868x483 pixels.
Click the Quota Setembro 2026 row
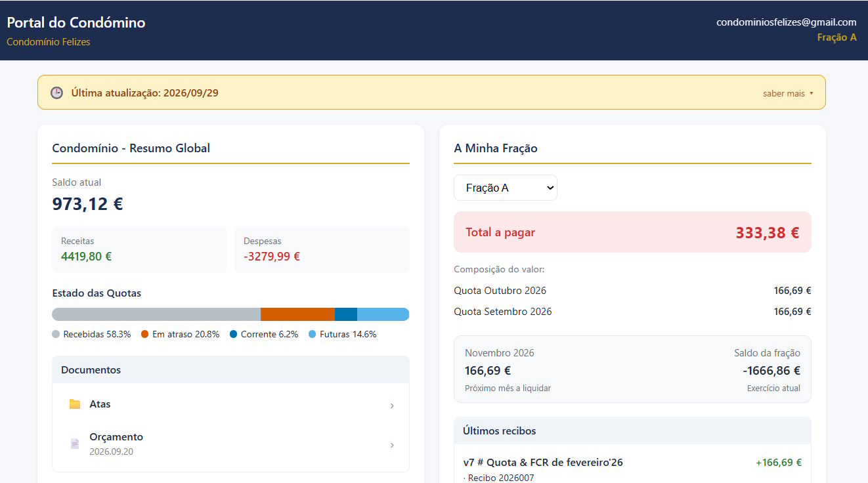pyautogui.click(x=632, y=312)
